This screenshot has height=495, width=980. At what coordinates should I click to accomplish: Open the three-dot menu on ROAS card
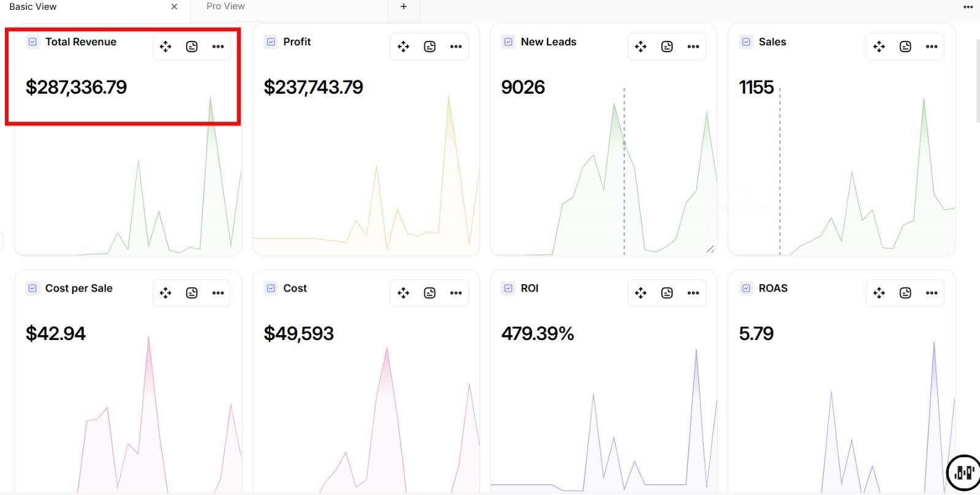(932, 293)
